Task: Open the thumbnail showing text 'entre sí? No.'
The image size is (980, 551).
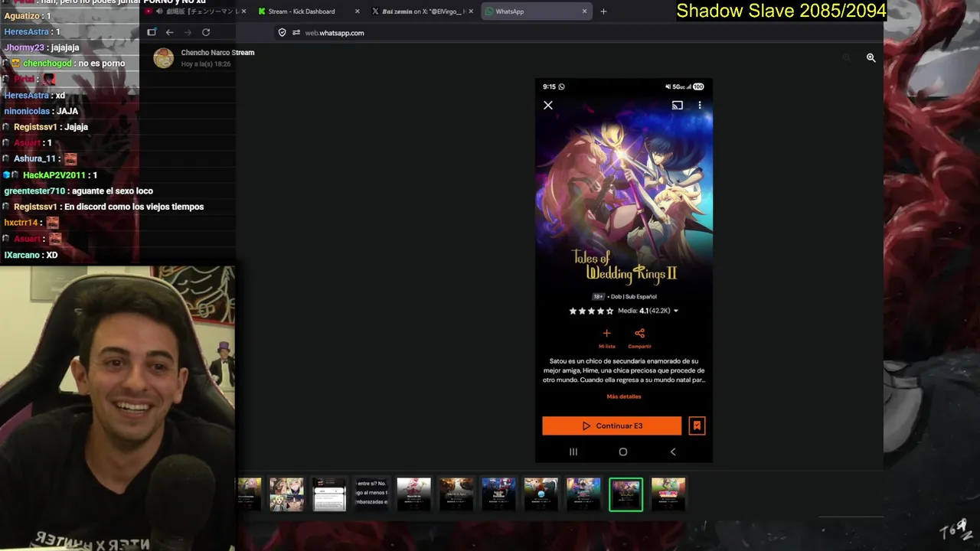Action: pyautogui.click(x=371, y=494)
